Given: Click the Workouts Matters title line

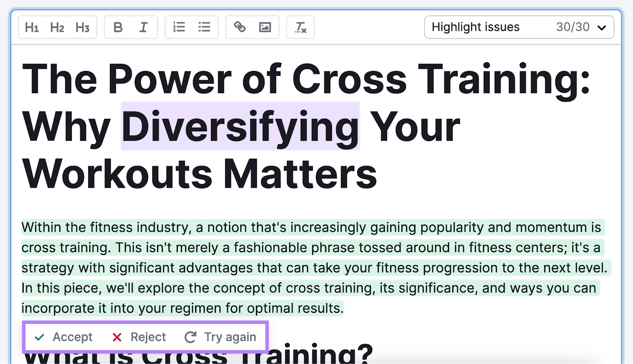Looking at the screenshot, I should coord(200,174).
